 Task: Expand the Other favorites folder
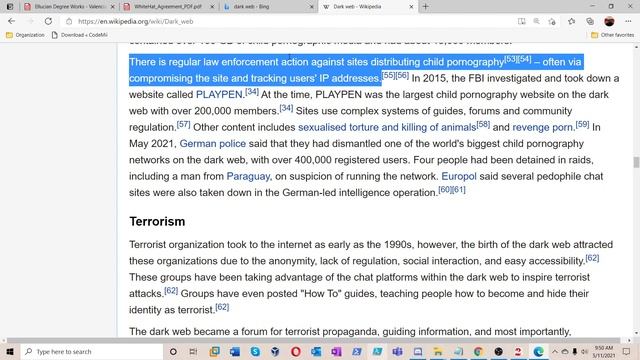pyautogui.click(x=613, y=35)
